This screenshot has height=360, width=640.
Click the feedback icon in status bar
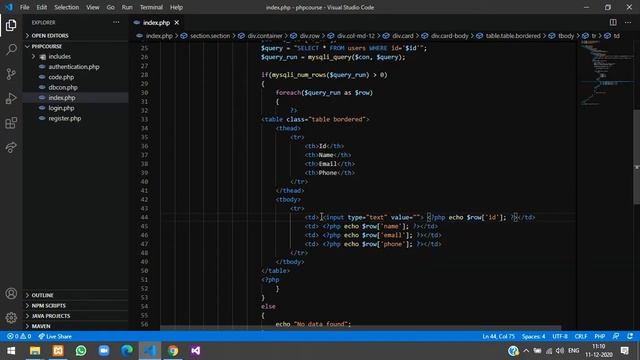click(616, 336)
